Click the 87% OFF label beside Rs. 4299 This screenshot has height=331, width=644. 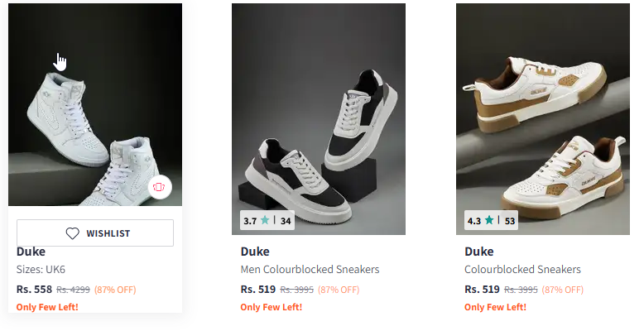(115, 290)
